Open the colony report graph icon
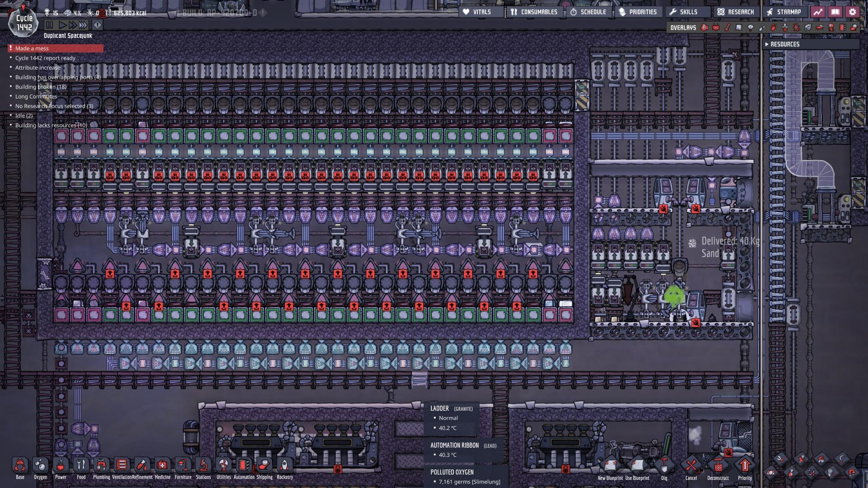Screen dimensions: 868x488 818,12
